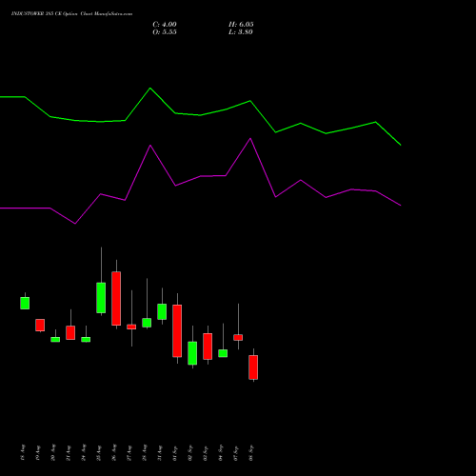Select the 04 Sep date label

coord(220,453)
